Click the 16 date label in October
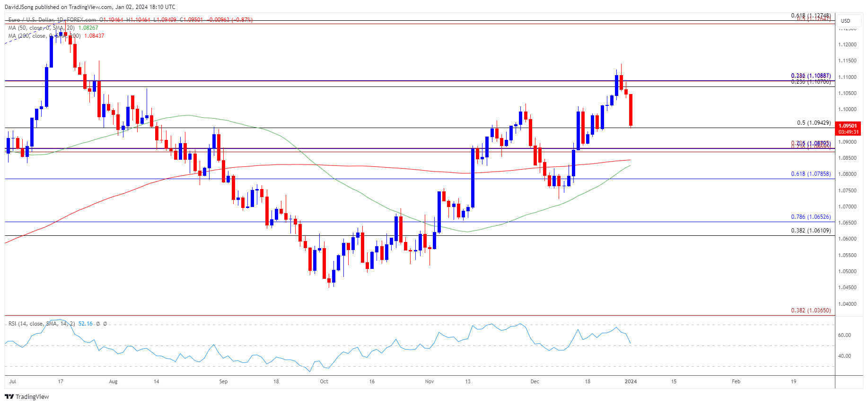The height and width of the screenshot is (405, 868). pos(372,381)
